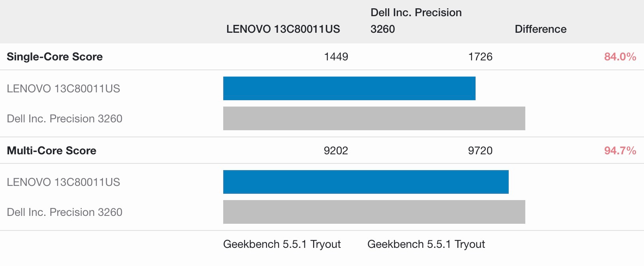Click the LENOVO 13C80011US column header
Screen dimensions: 644x266
click(x=283, y=29)
